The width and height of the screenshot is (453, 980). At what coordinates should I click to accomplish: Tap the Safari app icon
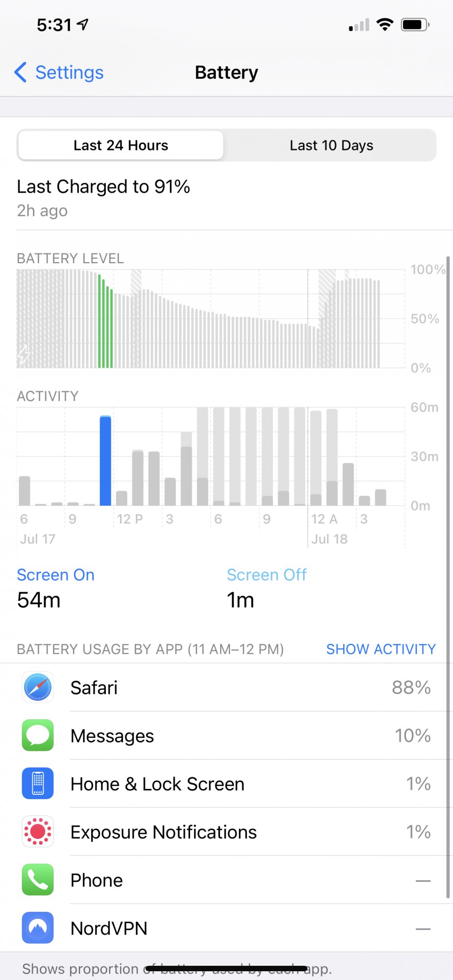coord(38,687)
